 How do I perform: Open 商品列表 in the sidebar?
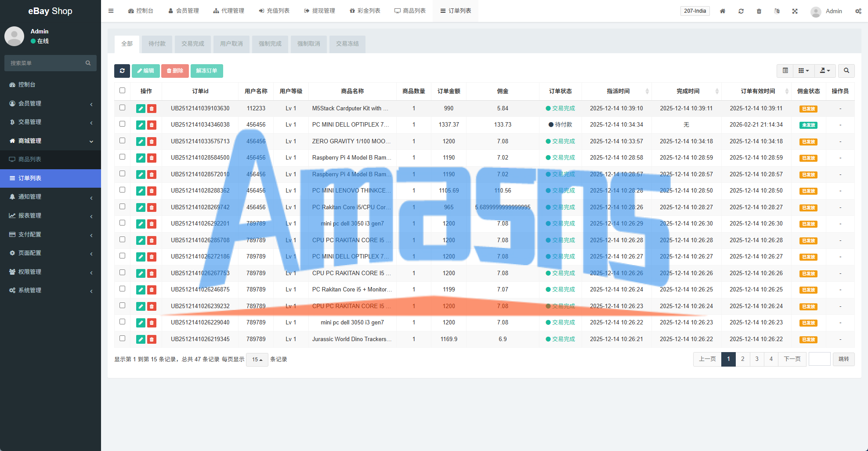[51, 159]
